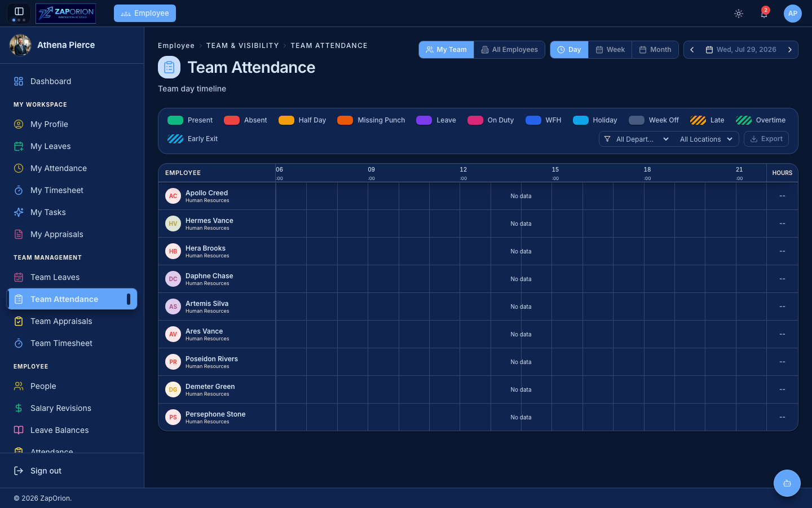Image resolution: width=812 pixels, height=508 pixels.
Task: Toggle the sidebar collapse icon
Action: coord(19,11)
